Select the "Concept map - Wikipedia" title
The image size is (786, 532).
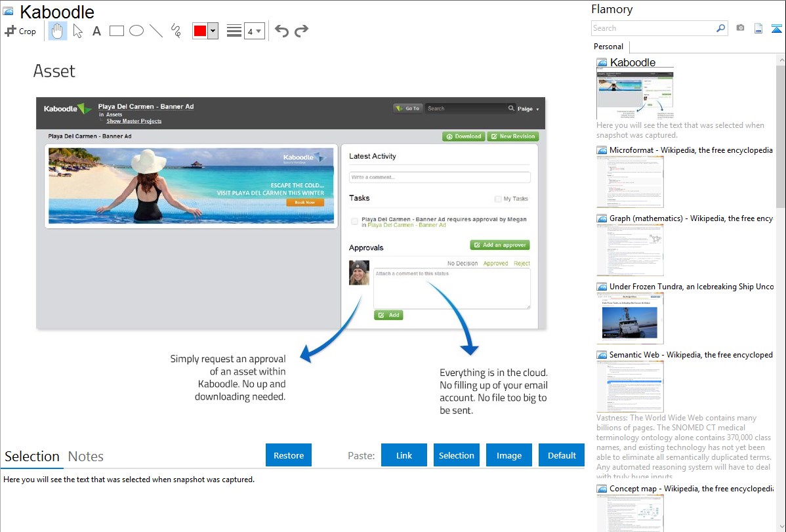coord(691,488)
